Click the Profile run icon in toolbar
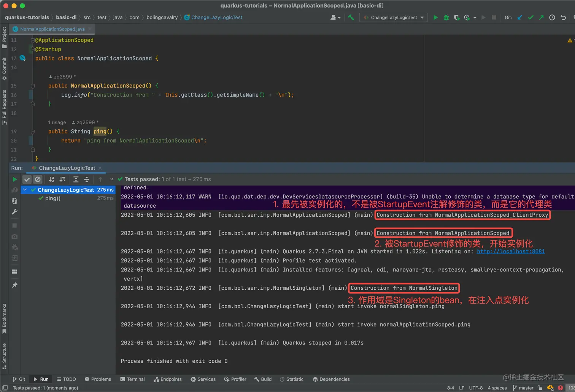This screenshot has width=575, height=392. [x=467, y=17]
